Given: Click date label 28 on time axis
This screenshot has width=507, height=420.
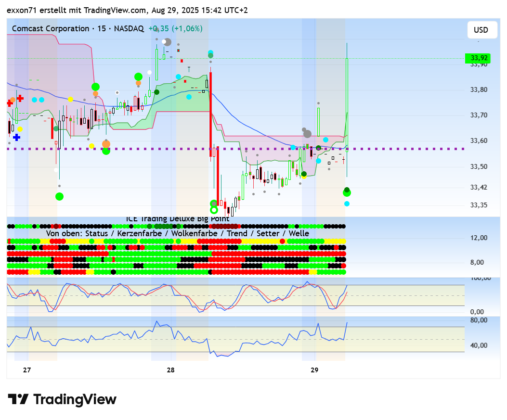Looking at the screenshot, I should point(170,370).
